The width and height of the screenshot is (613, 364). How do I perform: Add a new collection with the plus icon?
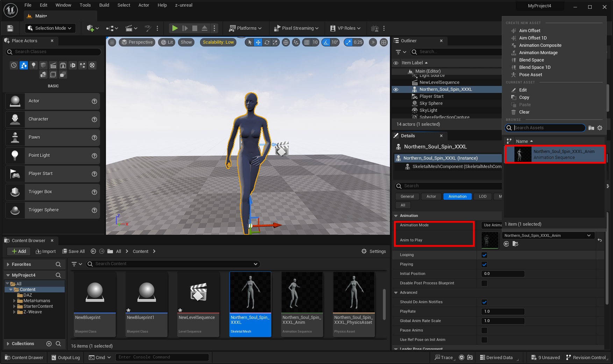49,344
